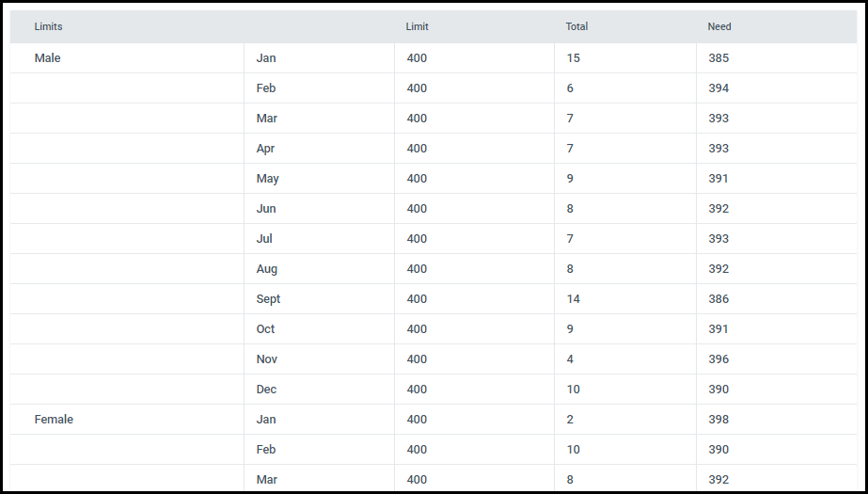Click the Limits column header
The width and height of the screenshot is (868, 494).
click(x=48, y=26)
